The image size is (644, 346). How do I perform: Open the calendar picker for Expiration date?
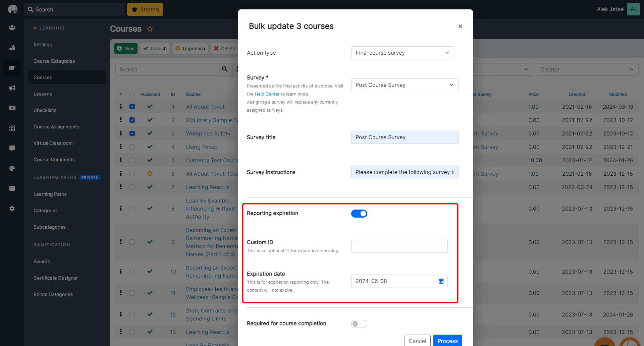click(441, 281)
